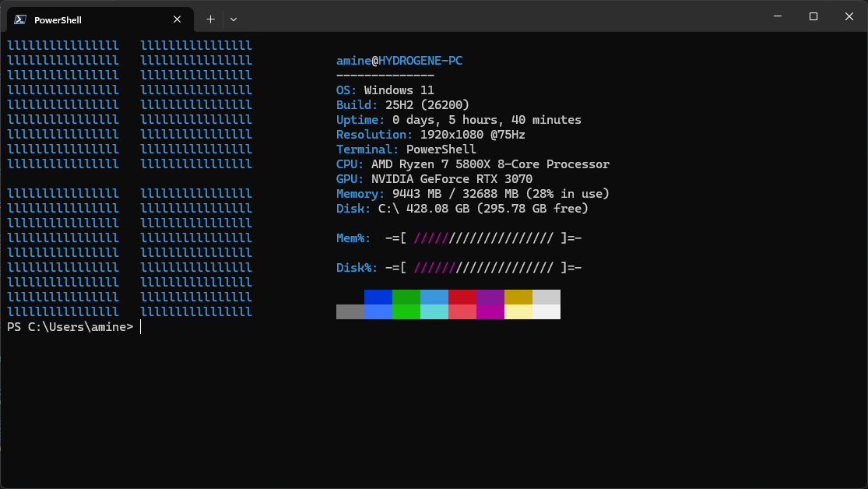
Task: Click the 'Memory: 9443 MB / 32688 MB' line
Action: 473,194
